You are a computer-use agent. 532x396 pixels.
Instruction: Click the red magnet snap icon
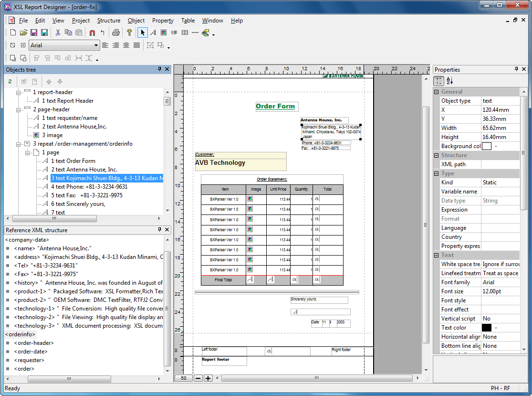pos(92,32)
